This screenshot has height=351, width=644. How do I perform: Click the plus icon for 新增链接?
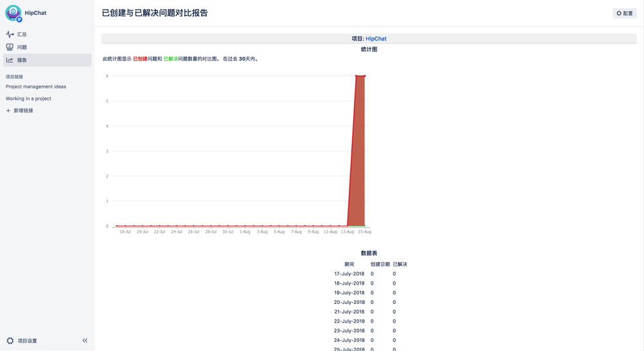click(x=8, y=110)
